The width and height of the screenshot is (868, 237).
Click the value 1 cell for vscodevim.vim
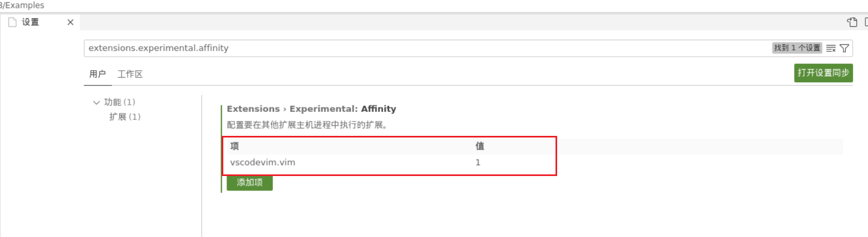[x=478, y=162]
